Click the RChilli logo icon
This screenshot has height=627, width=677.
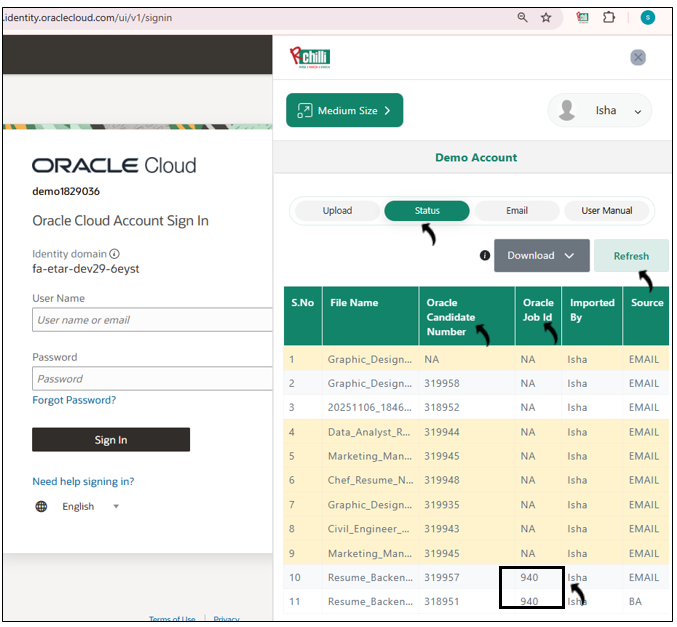tap(309, 57)
